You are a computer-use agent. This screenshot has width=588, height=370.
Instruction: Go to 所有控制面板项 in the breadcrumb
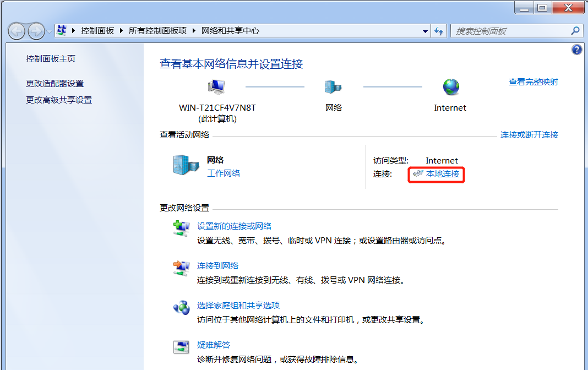[x=157, y=31]
